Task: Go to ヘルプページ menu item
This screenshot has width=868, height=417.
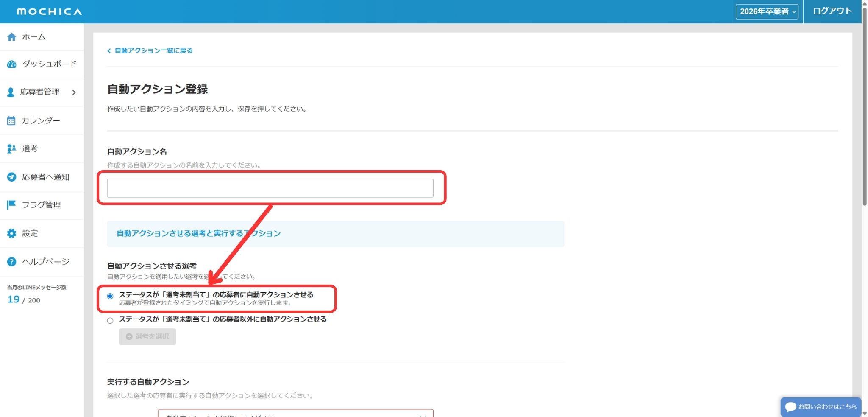Action: [45, 262]
